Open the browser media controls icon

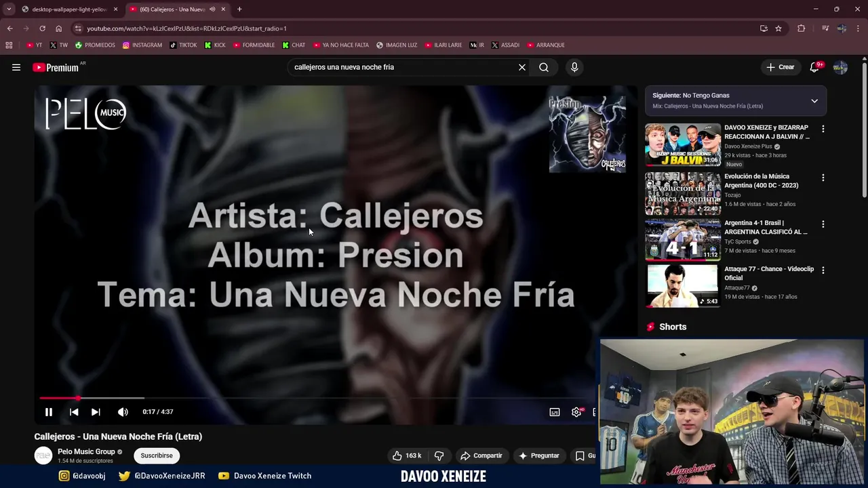[825, 28]
